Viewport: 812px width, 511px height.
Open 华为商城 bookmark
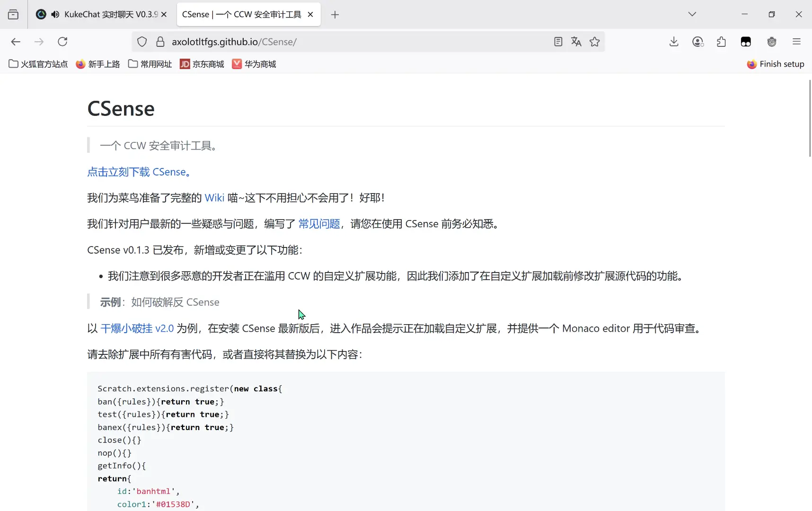(254, 64)
